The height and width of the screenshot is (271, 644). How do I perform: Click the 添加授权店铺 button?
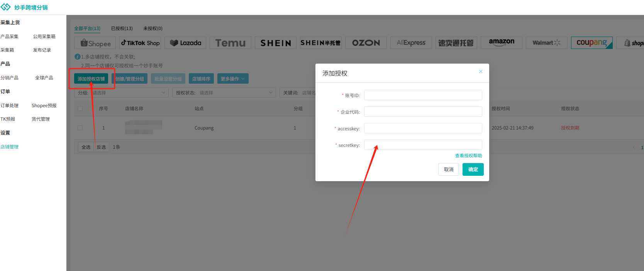coord(91,79)
